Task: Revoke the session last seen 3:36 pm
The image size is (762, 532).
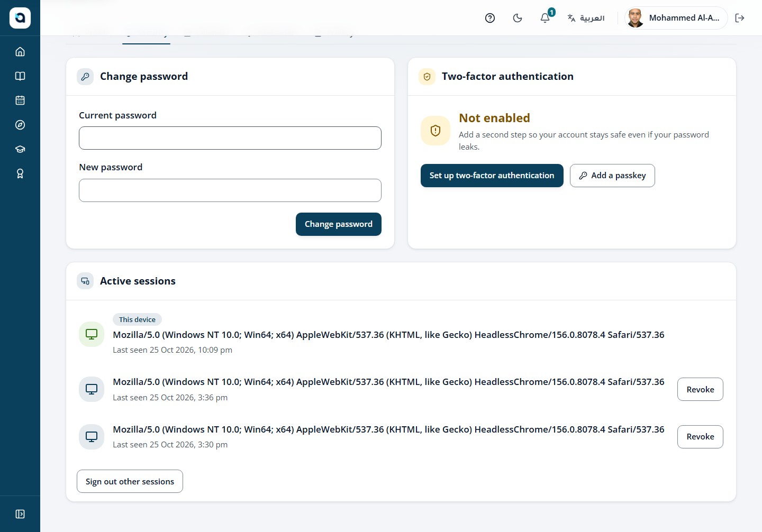Action: coord(700,389)
